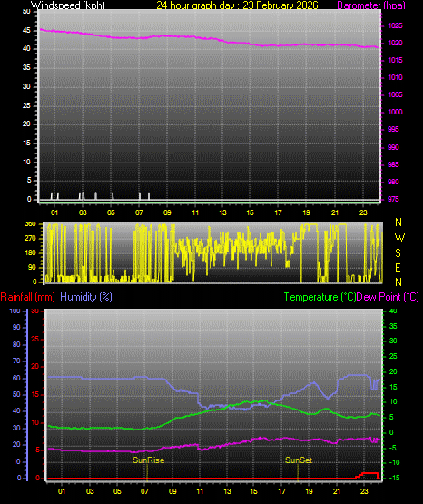
Task: Click the Barometer (hpa) axis title
Action: coord(371,5)
